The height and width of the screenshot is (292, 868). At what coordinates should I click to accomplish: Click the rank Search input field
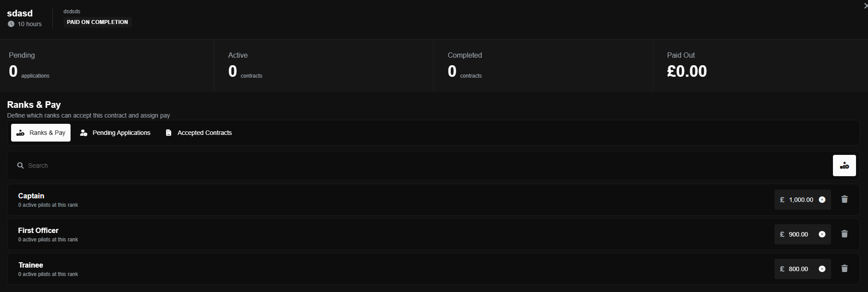coord(399,166)
